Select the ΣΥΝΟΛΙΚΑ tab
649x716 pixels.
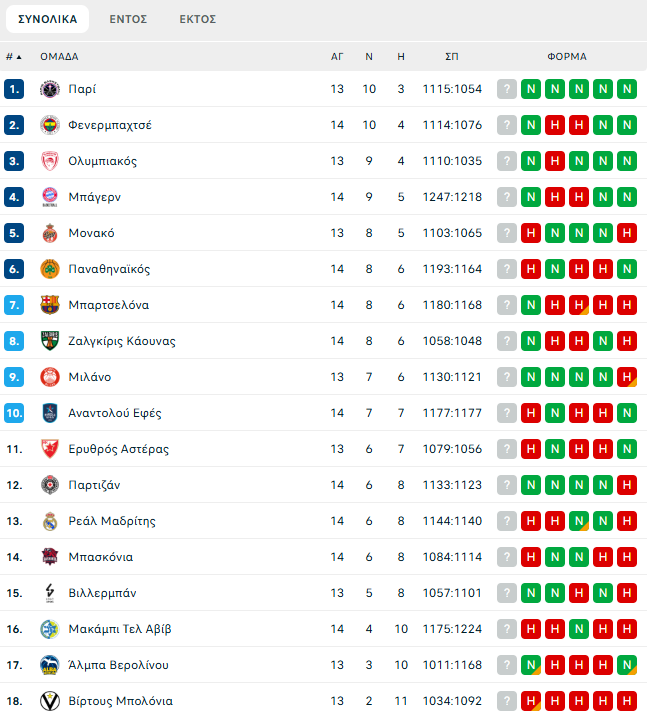point(48,19)
